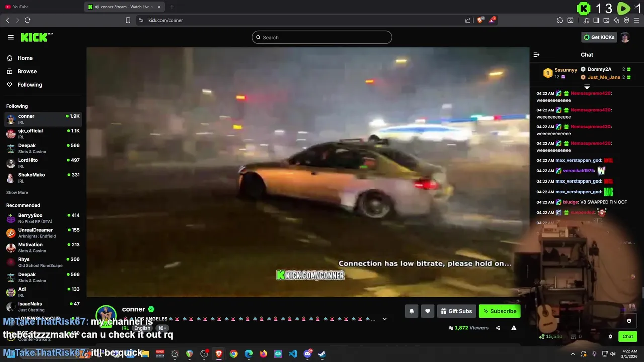Open BerryyBoo recommended channel
The image size is (644, 362).
click(43, 218)
